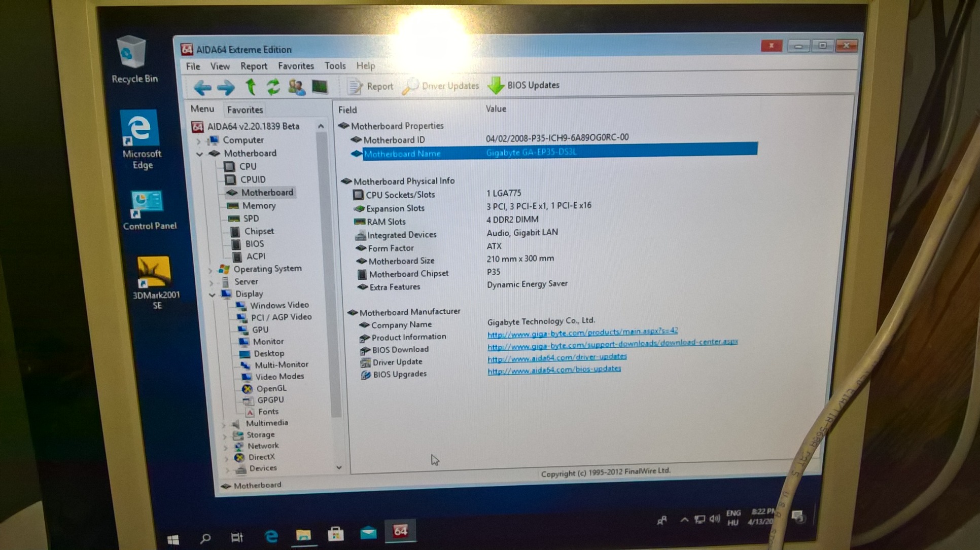Open File Explorer from the taskbar
The height and width of the screenshot is (550, 980).
[x=303, y=534]
